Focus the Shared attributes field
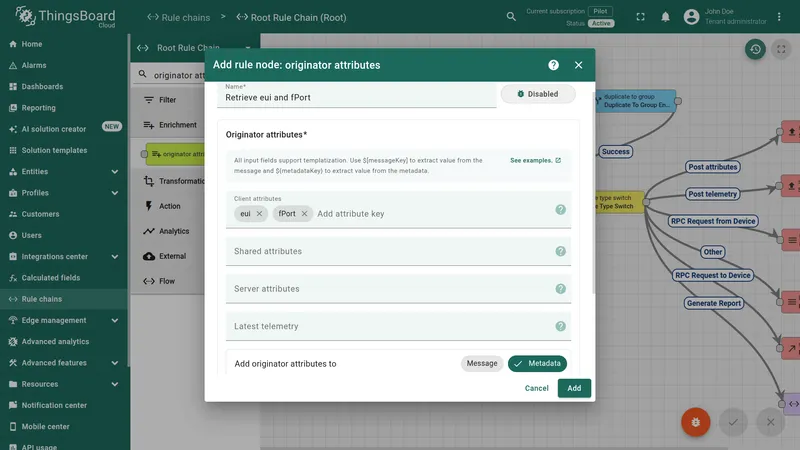 tap(398, 251)
